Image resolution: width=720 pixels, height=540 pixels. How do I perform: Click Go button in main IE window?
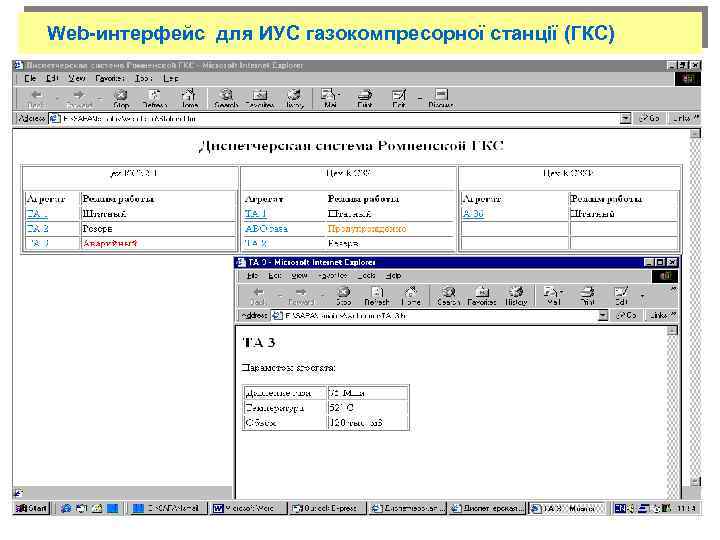coord(650,118)
